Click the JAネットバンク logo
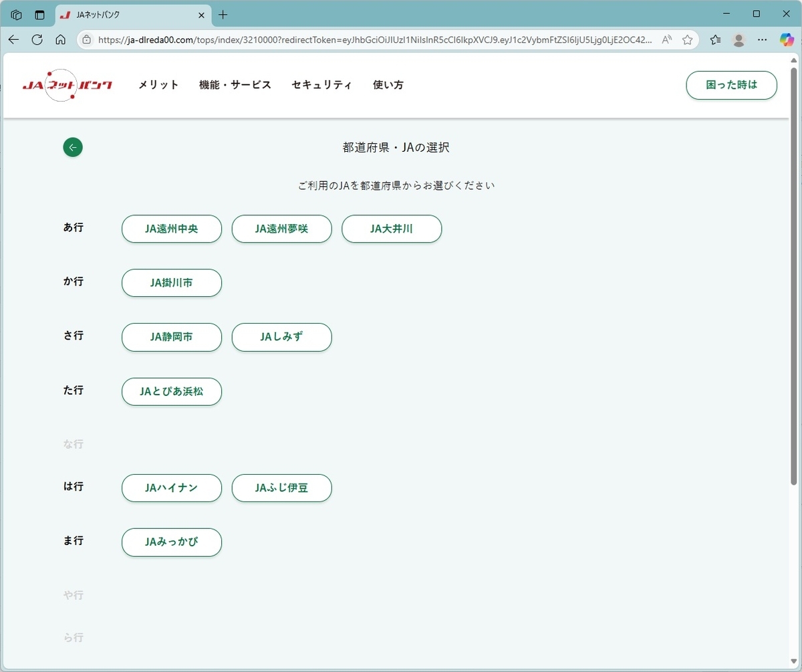802x672 pixels. click(67, 85)
